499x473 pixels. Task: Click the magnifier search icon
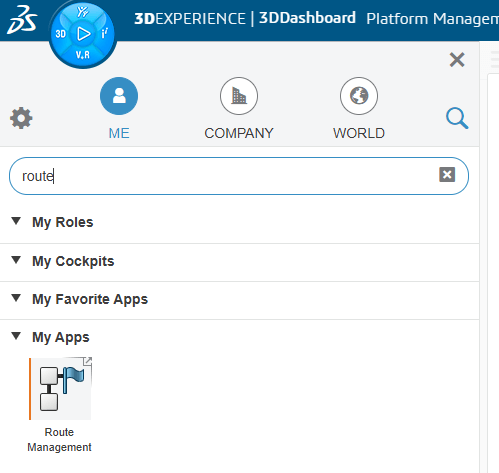(457, 118)
